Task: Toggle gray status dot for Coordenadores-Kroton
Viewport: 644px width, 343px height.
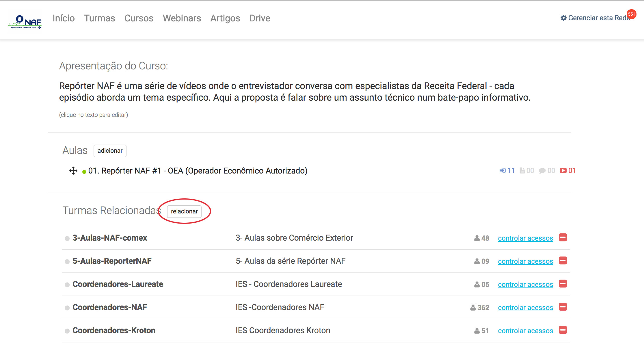Action: coord(67,331)
